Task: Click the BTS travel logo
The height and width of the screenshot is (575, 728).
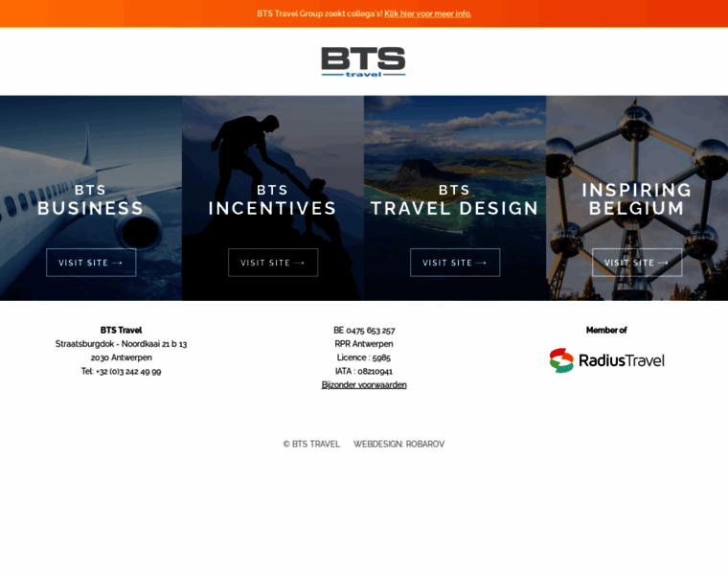Action: [363, 61]
